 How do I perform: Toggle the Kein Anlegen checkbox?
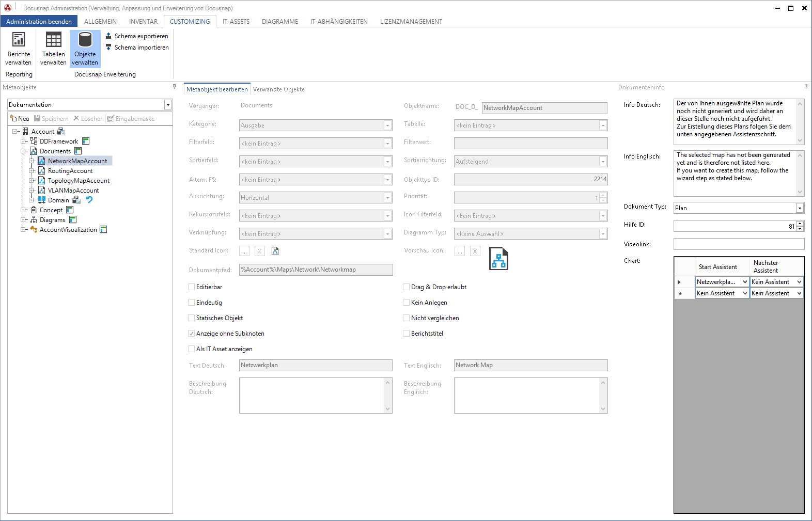pos(407,303)
